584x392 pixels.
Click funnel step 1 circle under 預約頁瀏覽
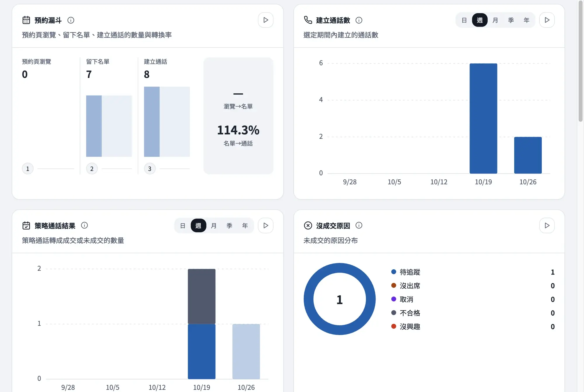point(28,169)
